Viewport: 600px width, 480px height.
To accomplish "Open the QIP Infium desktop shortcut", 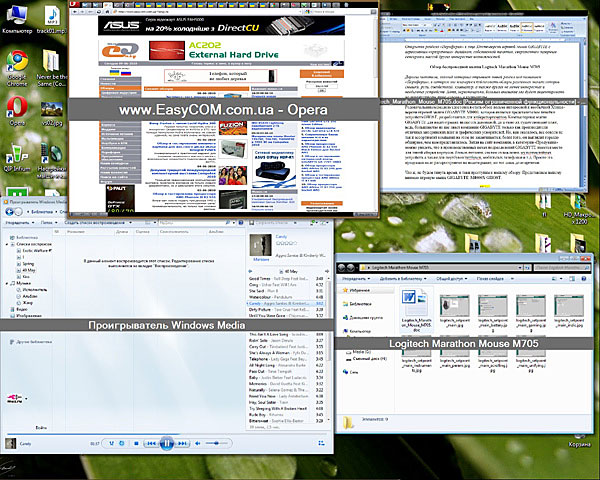I will point(16,158).
